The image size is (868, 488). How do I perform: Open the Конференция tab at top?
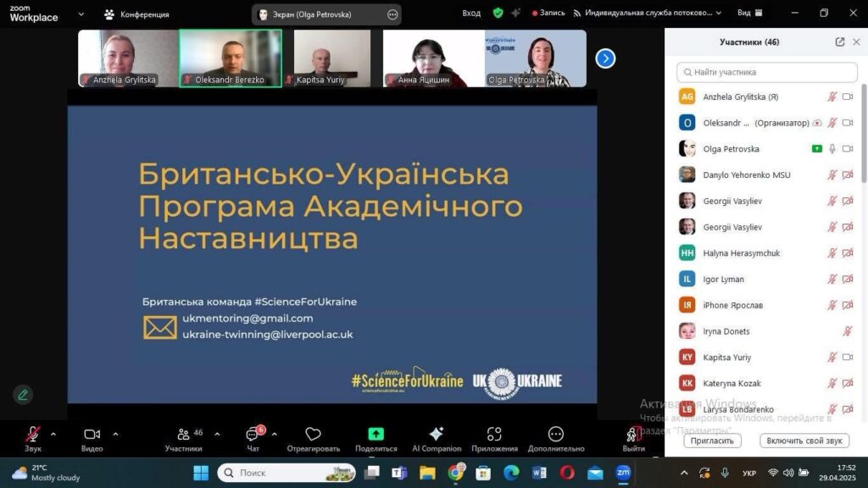136,14
